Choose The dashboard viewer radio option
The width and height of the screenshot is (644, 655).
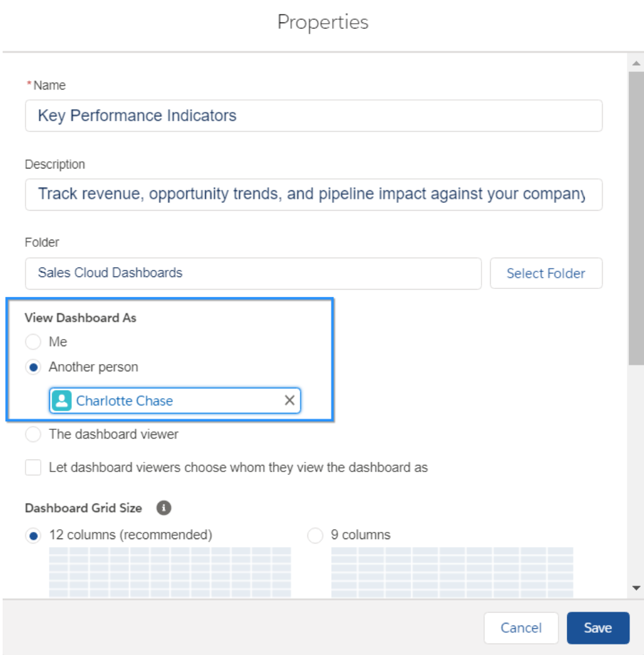33,434
